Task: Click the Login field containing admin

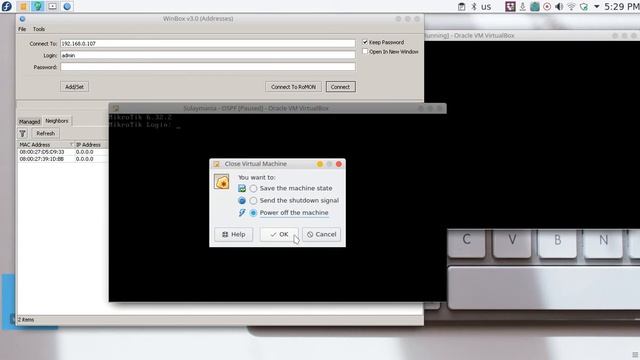Action: [x=208, y=55]
